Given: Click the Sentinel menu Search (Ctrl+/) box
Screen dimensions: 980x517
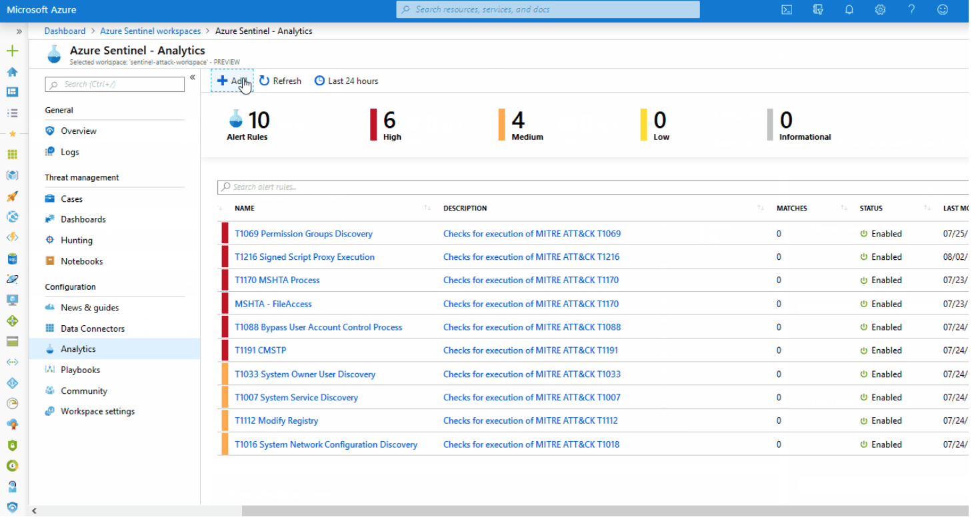Looking at the screenshot, I should pyautogui.click(x=115, y=84).
